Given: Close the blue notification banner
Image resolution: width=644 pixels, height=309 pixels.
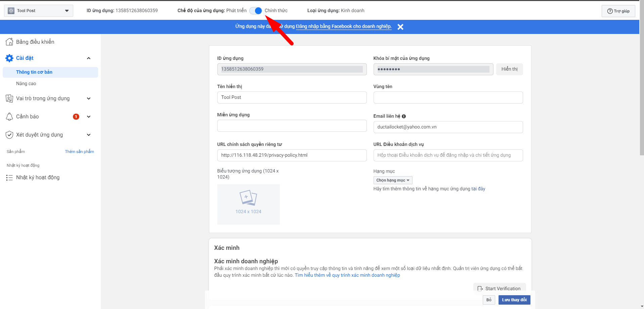Looking at the screenshot, I should click(400, 27).
